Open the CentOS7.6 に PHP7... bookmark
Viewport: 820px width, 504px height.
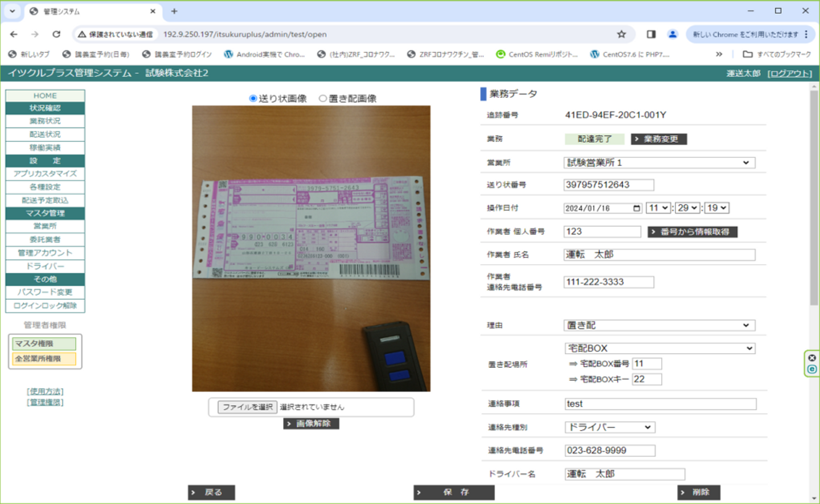coord(630,54)
